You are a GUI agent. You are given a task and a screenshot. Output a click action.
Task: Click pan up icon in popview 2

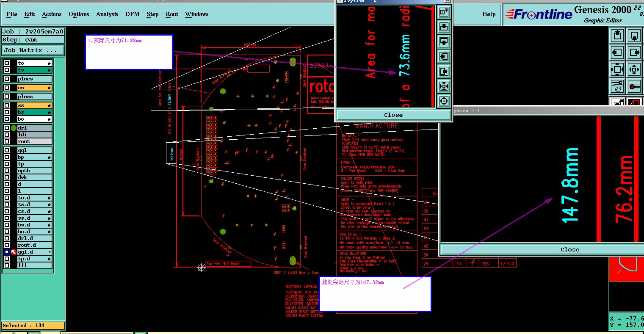pyautogui.click(x=444, y=27)
